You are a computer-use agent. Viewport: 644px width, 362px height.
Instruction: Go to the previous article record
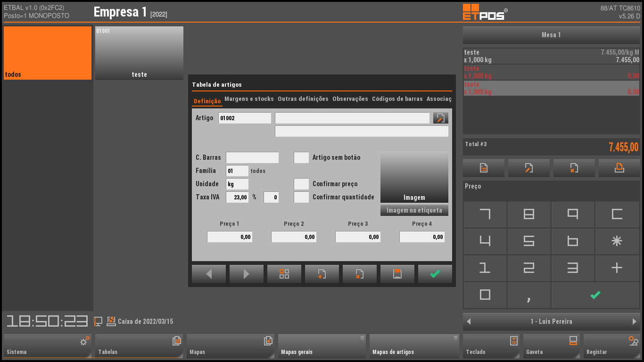click(x=209, y=274)
